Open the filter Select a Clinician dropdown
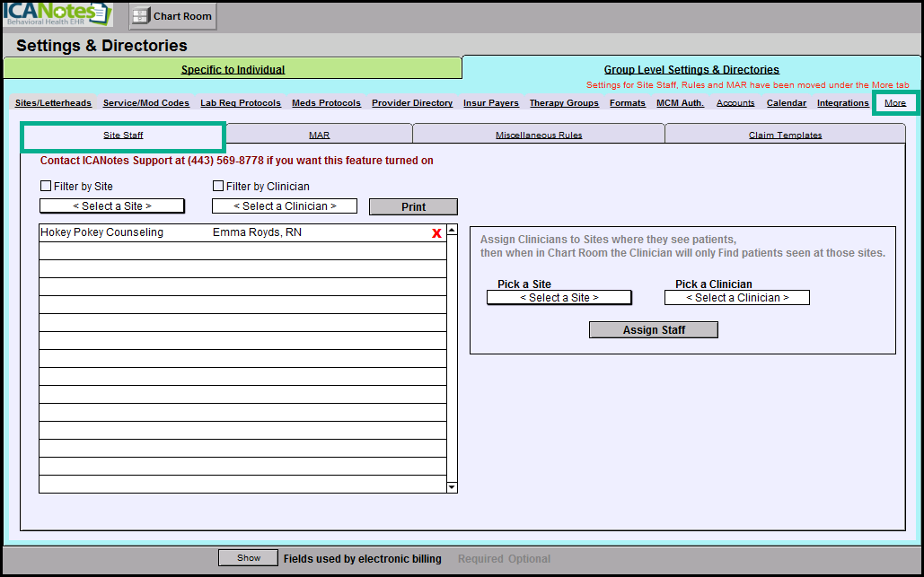 (x=285, y=206)
